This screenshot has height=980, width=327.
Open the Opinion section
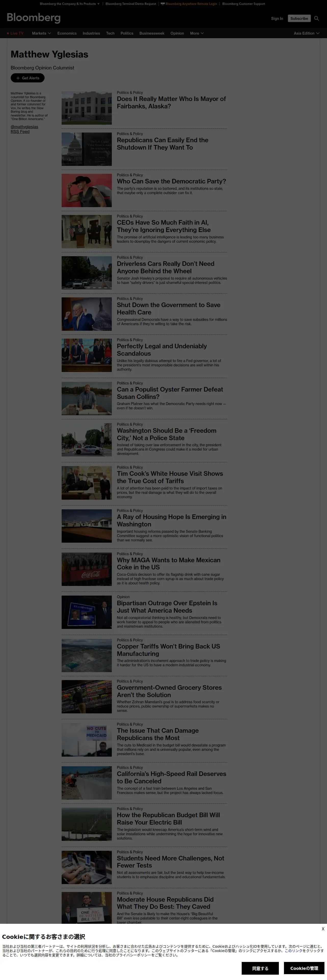177,34
